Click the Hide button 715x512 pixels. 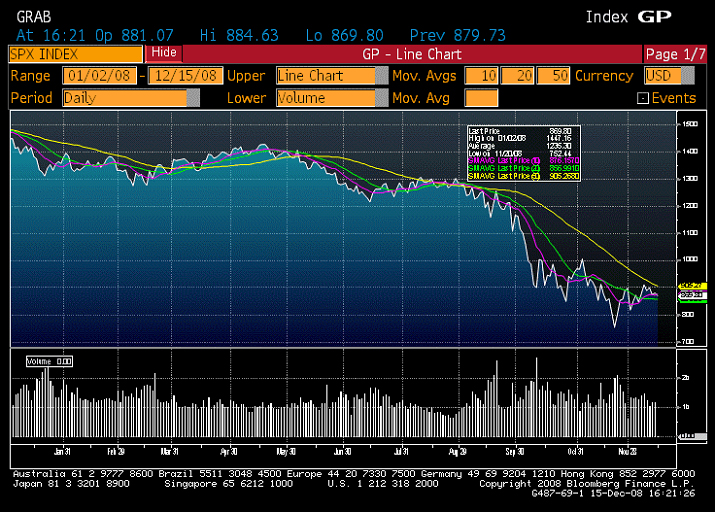coord(164,53)
